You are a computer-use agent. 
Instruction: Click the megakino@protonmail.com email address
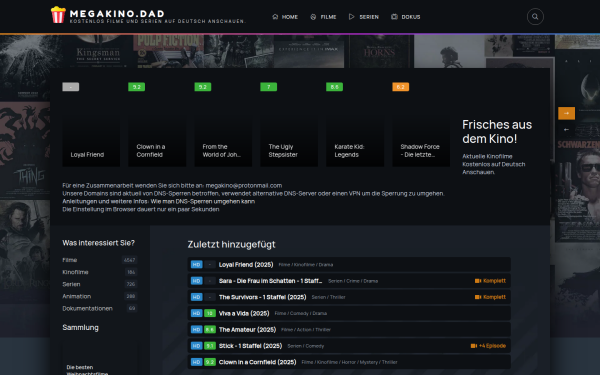(244, 186)
